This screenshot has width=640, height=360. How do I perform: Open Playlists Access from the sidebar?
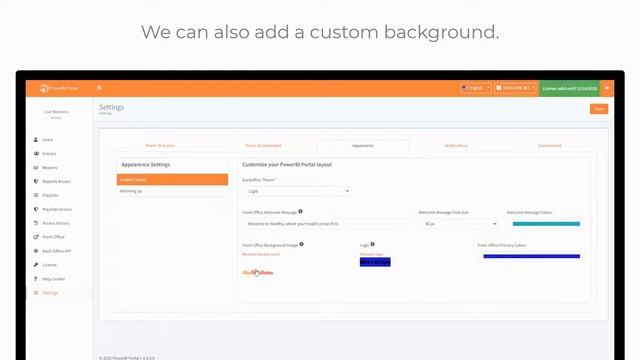(x=57, y=209)
